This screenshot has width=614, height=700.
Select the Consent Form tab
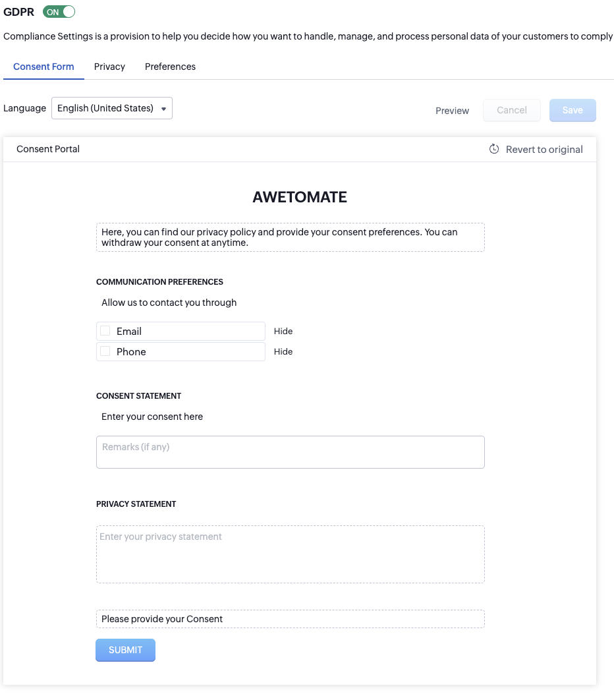pos(43,67)
